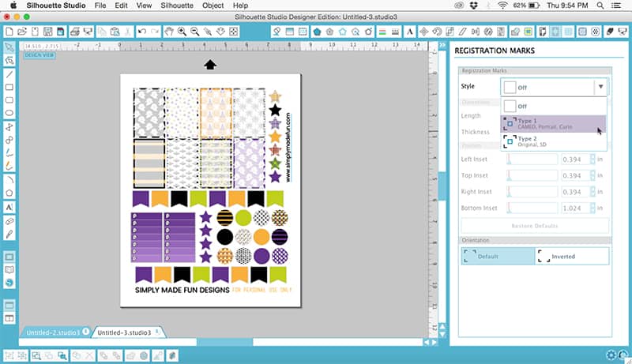Zoom out with the magnifier minus icon

coord(194,32)
